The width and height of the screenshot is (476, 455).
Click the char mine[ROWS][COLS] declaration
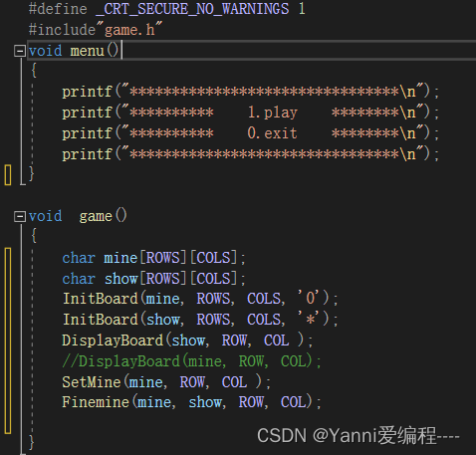[153, 258]
